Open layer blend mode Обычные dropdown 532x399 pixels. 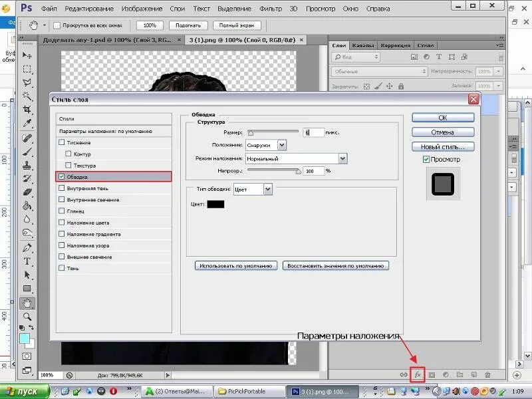379,72
